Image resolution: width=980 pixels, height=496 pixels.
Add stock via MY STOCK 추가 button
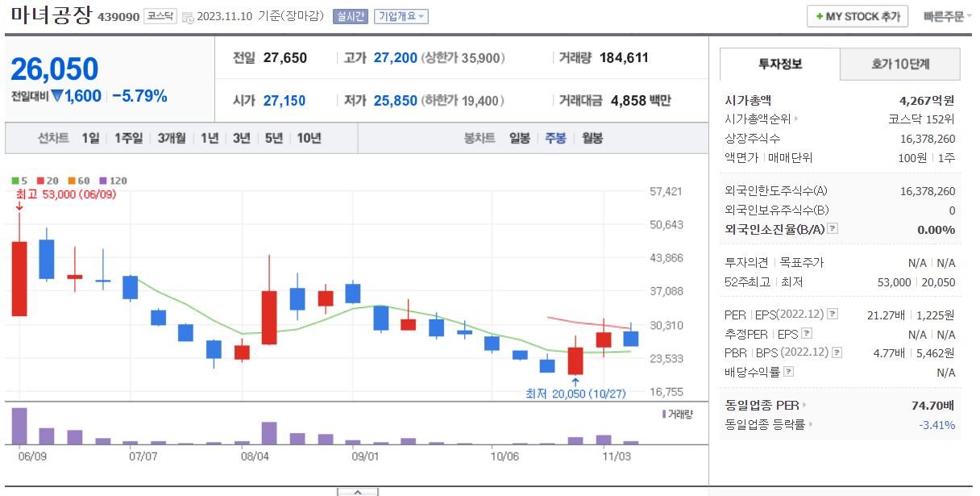(x=857, y=16)
